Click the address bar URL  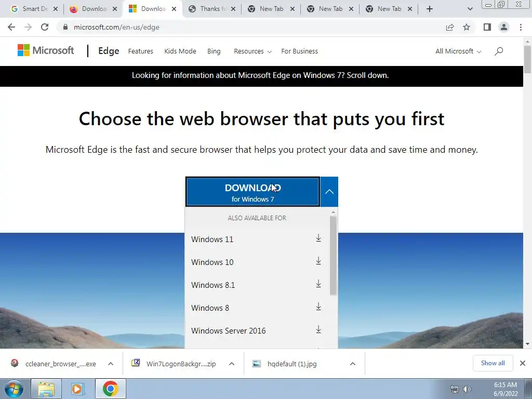tap(116, 27)
